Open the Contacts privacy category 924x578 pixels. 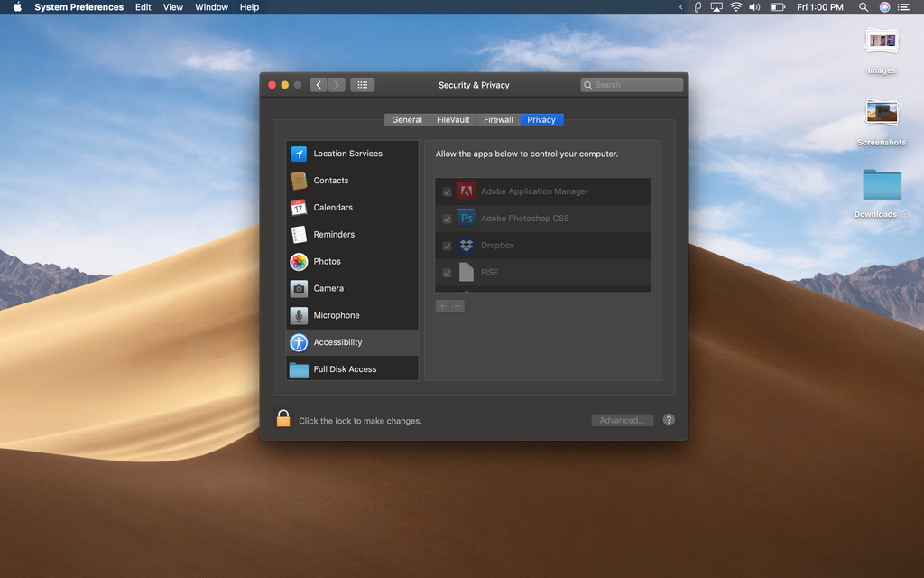[330, 181]
